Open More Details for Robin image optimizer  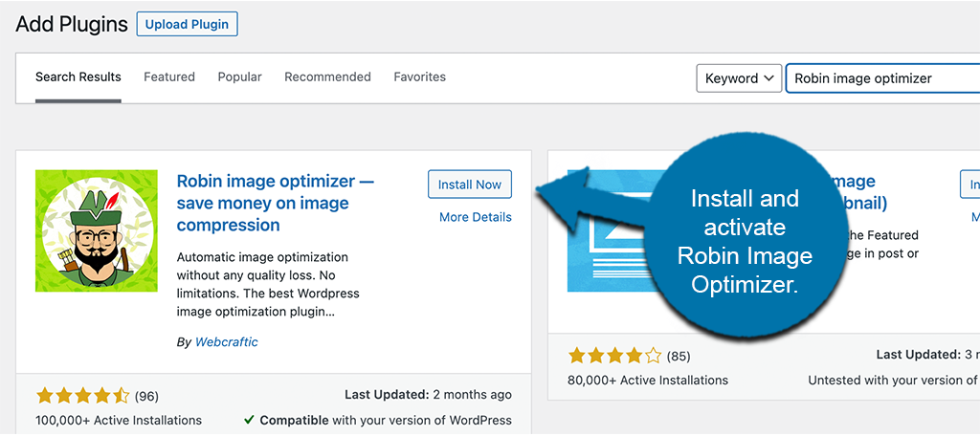[476, 217]
